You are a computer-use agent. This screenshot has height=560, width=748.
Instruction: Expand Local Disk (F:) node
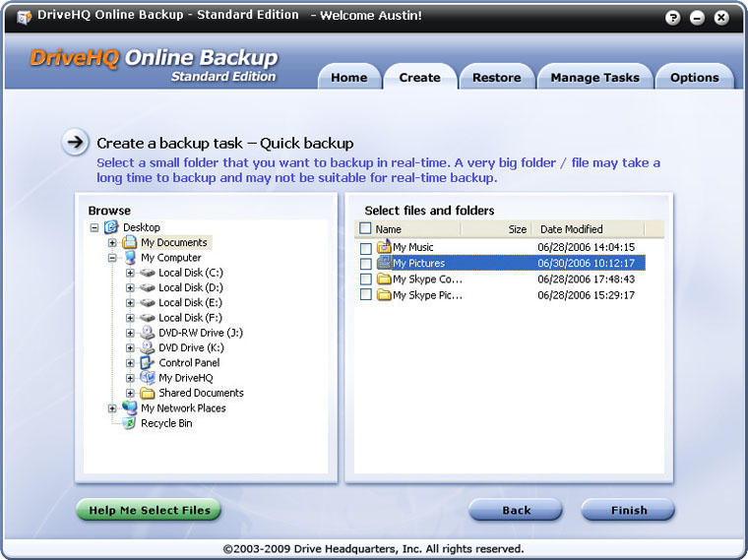(x=130, y=318)
